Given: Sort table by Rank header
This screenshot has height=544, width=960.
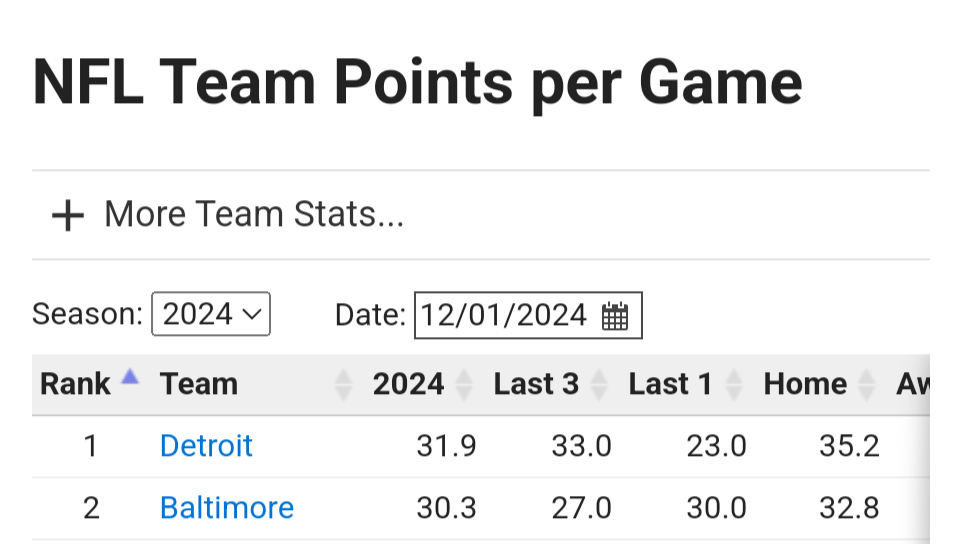Looking at the screenshot, I should coord(75,384).
